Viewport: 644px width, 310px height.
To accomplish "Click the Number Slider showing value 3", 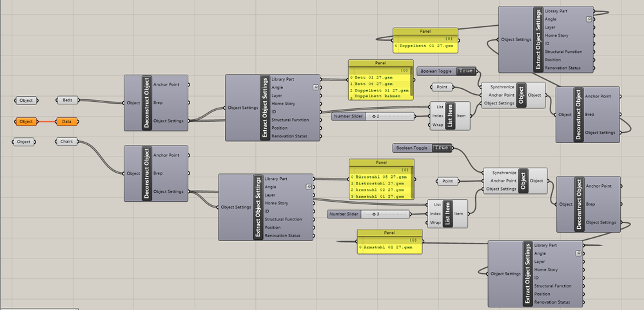I will [x=368, y=214].
